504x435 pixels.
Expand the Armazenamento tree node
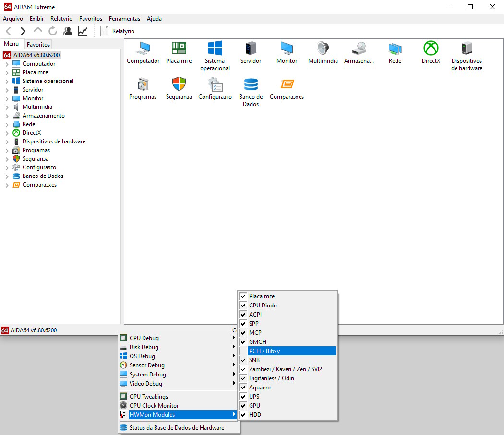pos(7,116)
